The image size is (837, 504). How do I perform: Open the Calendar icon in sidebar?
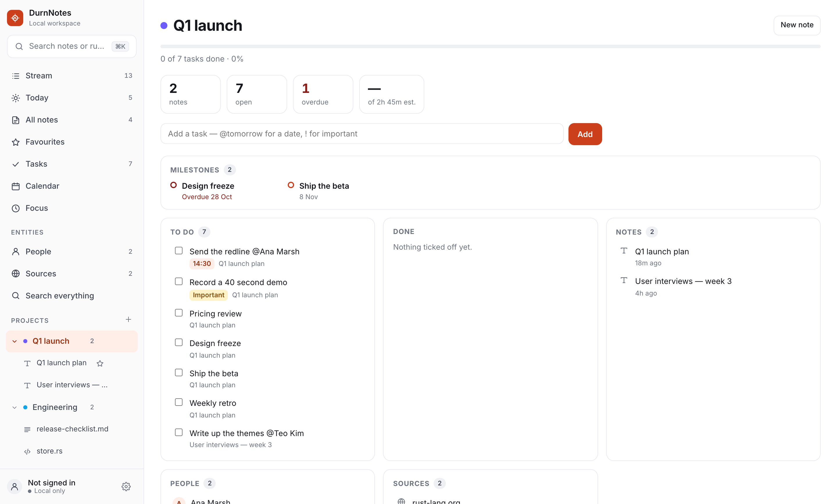16,186
